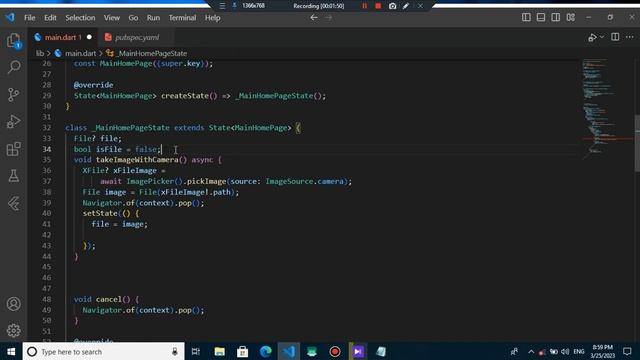Image resolution: width=640 pixels, height=360 pixels.
Task: Open the Manage gear icon
Action: 13,330
